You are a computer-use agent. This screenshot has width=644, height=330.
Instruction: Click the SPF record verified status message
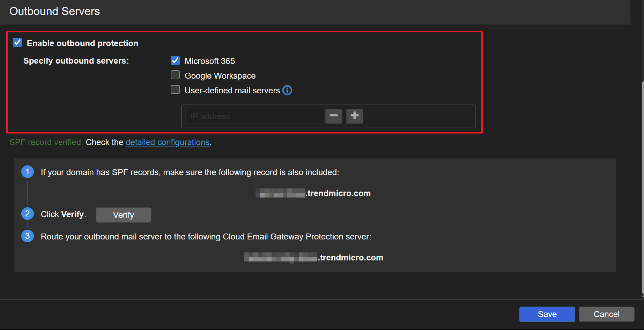click(x=46, y=142)
